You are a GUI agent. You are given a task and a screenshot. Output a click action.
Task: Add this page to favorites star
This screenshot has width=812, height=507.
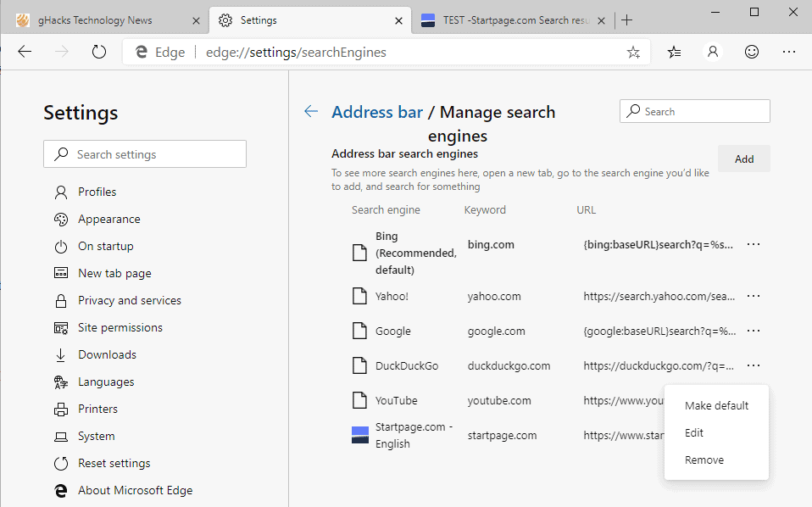point(633,52)
